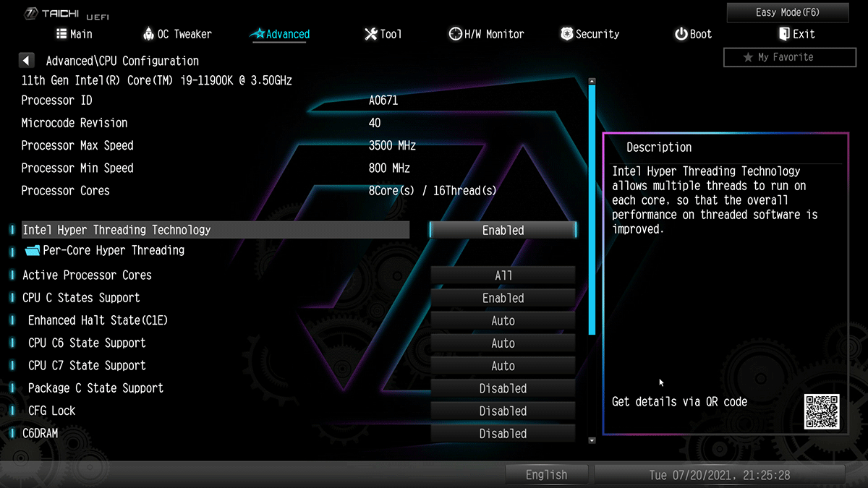Click the back arrow beside Advanced\CPU Configuration
The image size is (868, 488).
coord(26,61)
